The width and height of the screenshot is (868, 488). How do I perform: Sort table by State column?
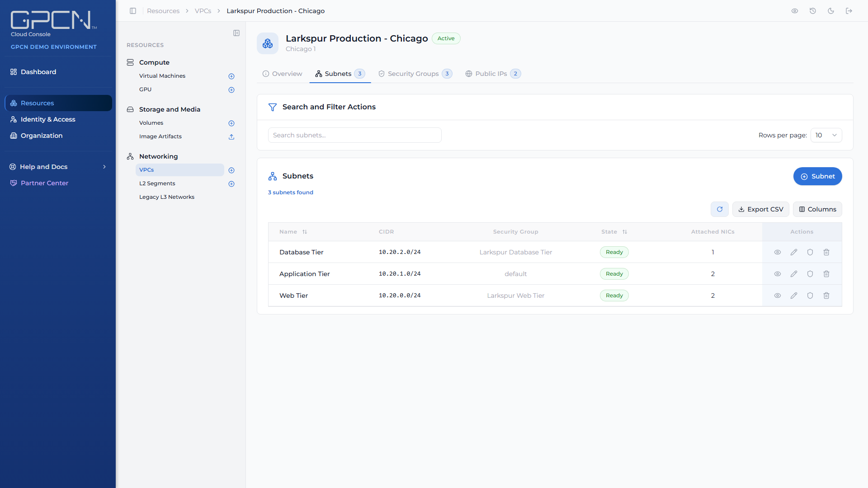[x=614, y=232]
